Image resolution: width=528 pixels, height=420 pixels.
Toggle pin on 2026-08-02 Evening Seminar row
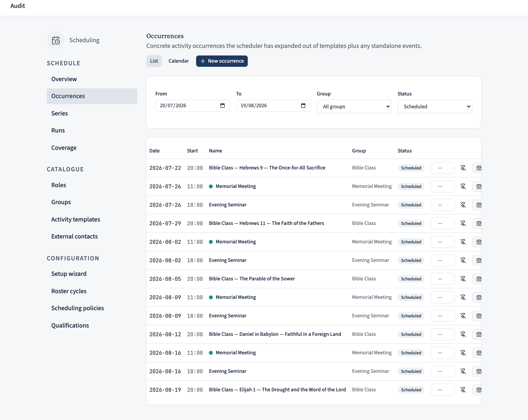click(x=463, y=261)
